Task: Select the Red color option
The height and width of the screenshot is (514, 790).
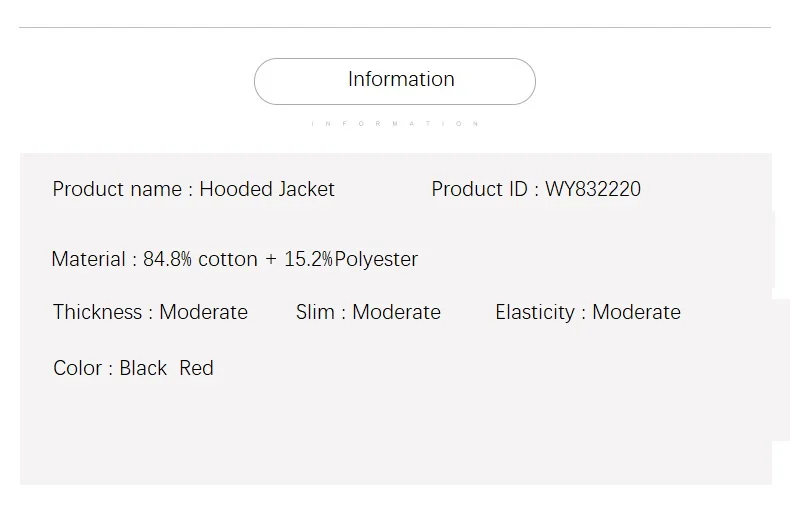Action: (x=196, y=368)
